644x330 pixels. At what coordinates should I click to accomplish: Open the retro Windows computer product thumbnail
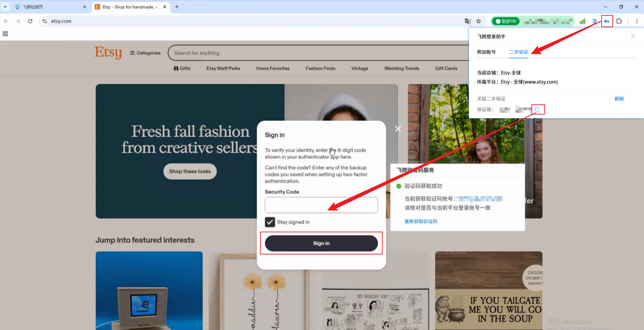click(149, 291)
